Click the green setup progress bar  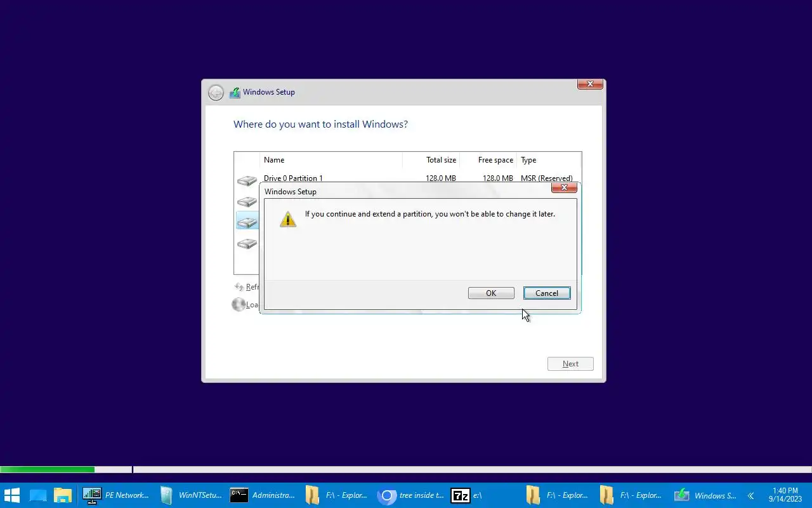48,470
